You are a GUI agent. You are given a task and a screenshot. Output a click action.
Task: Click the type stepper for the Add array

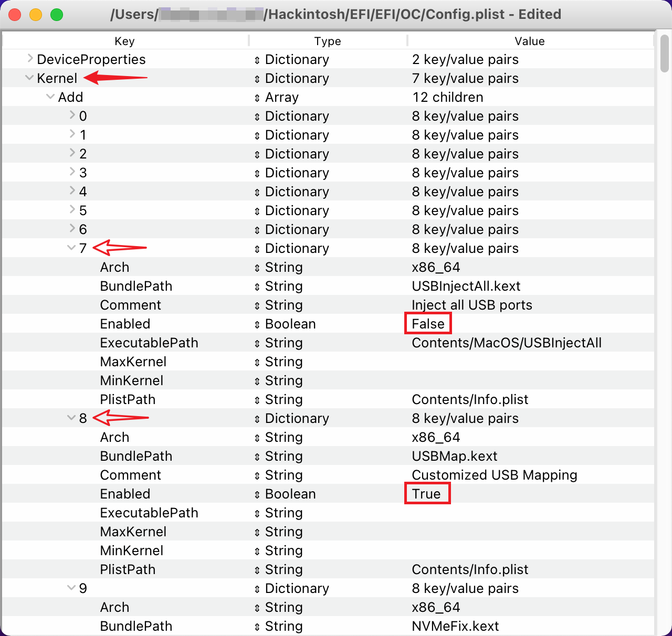pyautogui.click(x=257, y=97)
